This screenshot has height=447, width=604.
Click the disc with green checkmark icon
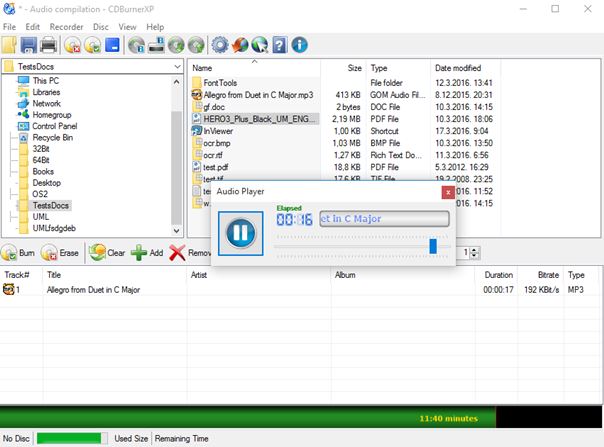(x=93, y=44)
